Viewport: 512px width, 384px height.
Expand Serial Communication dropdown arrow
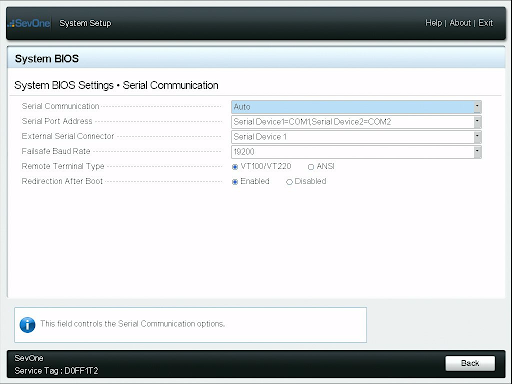pos(477,107)
